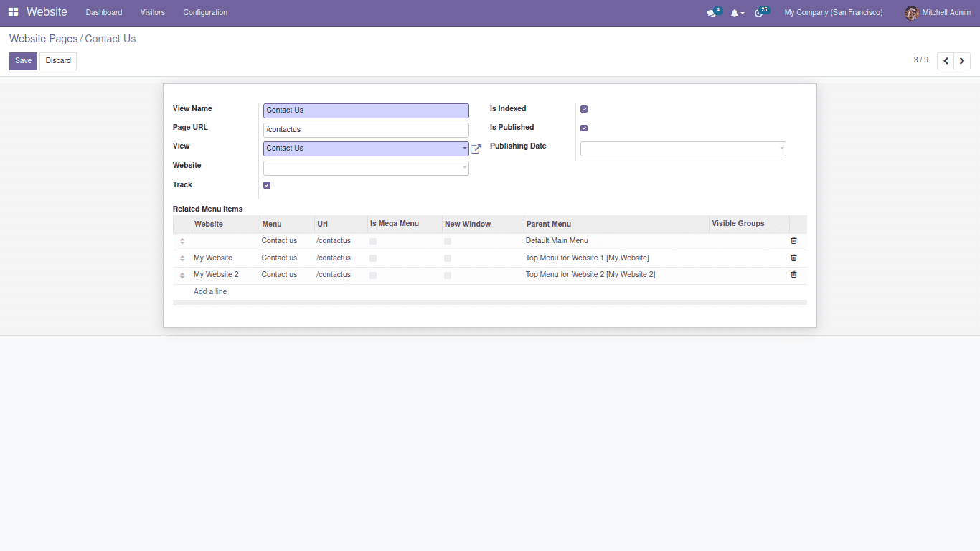The width and height of the screenshot is (980, 551).
Task: Expand the Website dropdown field
Action: (x=366, y=168)
